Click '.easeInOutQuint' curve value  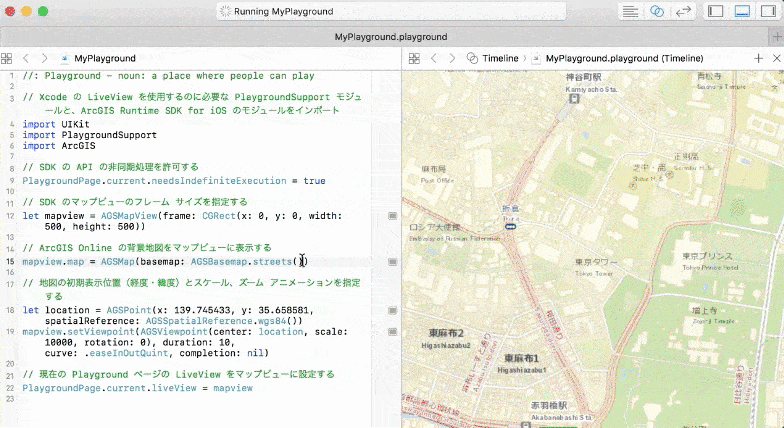point(126,353)
